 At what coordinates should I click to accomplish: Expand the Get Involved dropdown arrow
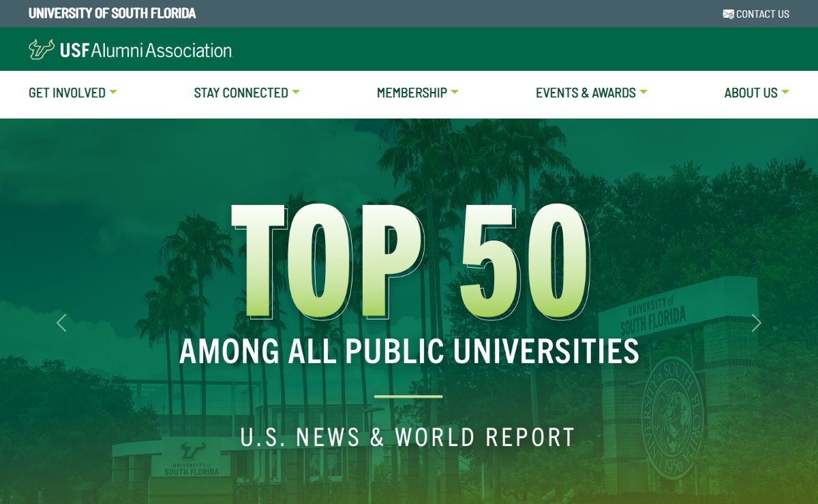click(113, 92)
